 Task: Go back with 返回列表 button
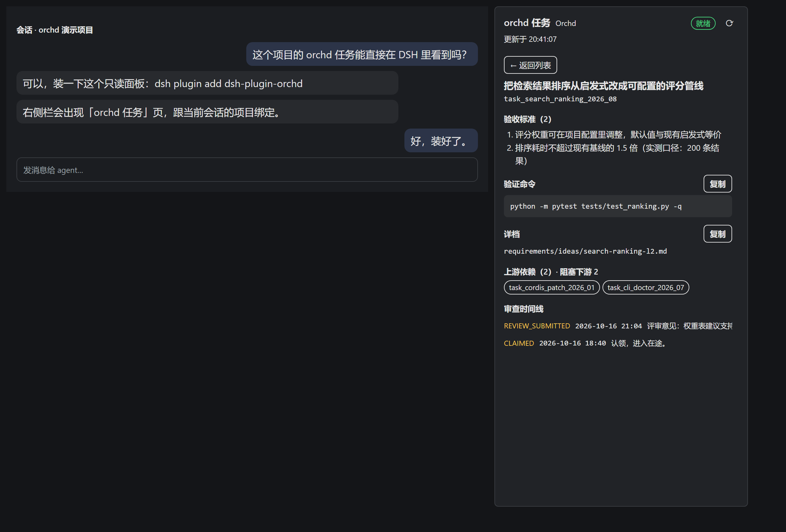pos(530,65)
